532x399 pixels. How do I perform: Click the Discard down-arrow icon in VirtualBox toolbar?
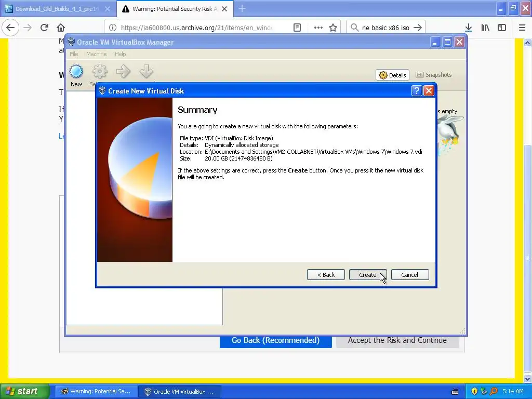(146, 71)
